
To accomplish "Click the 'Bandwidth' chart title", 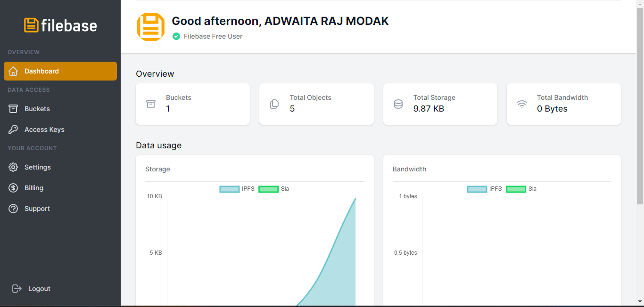I will click(x=409, y=169).
